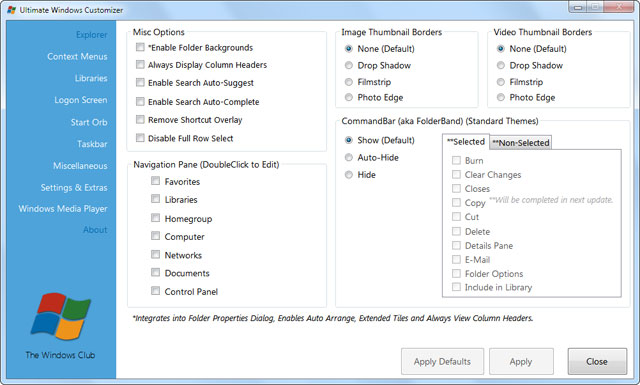Switch to the **Selected tab
The width and height of the screenshot is (640, 385).
coord(466,142)
